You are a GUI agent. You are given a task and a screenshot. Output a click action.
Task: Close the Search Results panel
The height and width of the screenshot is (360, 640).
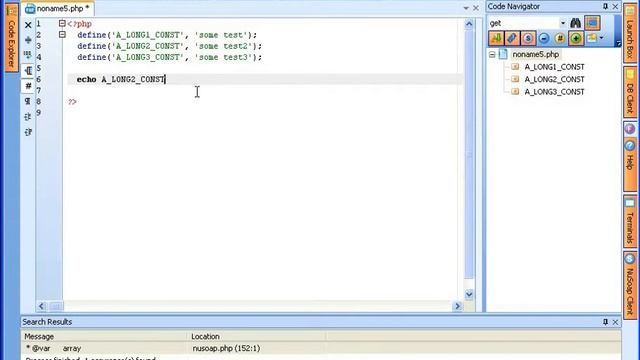(615, 322)
